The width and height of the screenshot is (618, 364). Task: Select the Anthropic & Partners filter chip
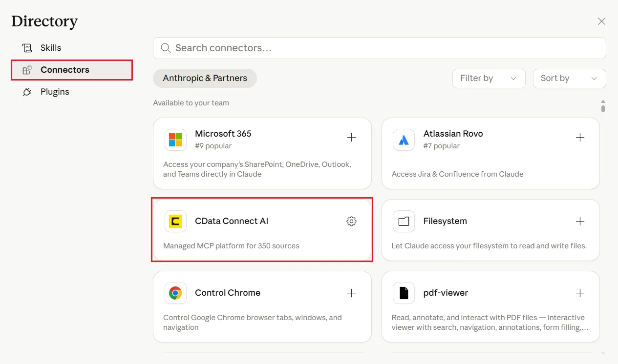tap(205, 78)
